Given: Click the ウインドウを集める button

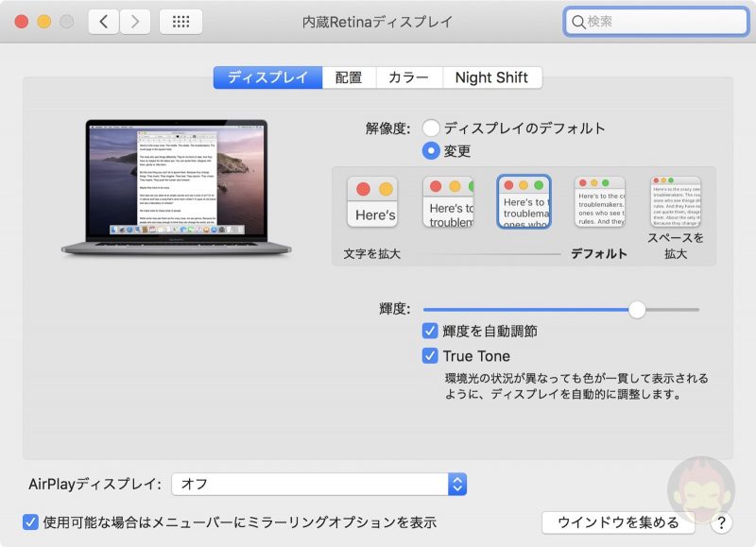Looking at the screenshot, I should tap(618, 522).
